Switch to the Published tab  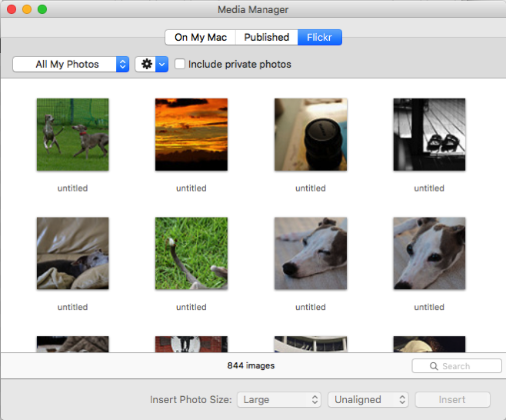coord(267,38)
